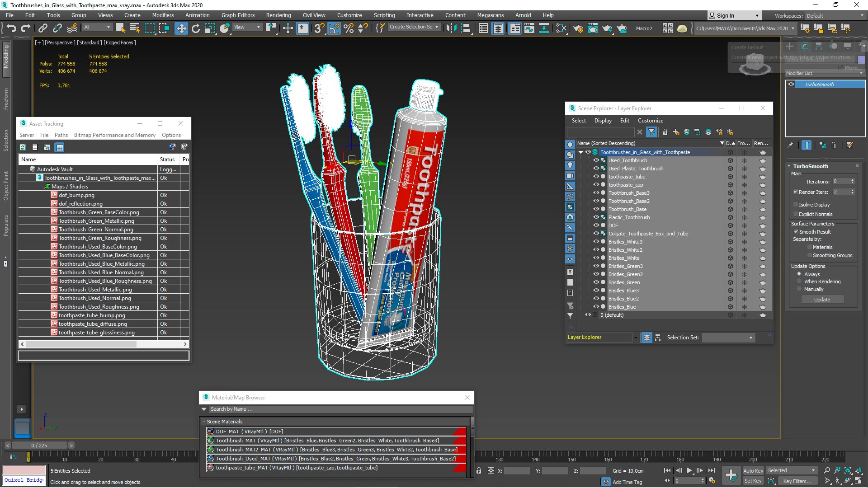Click the time slider 0 / 225 handle
The height and width of the screenshot is (488, 868).
[39, 445]
